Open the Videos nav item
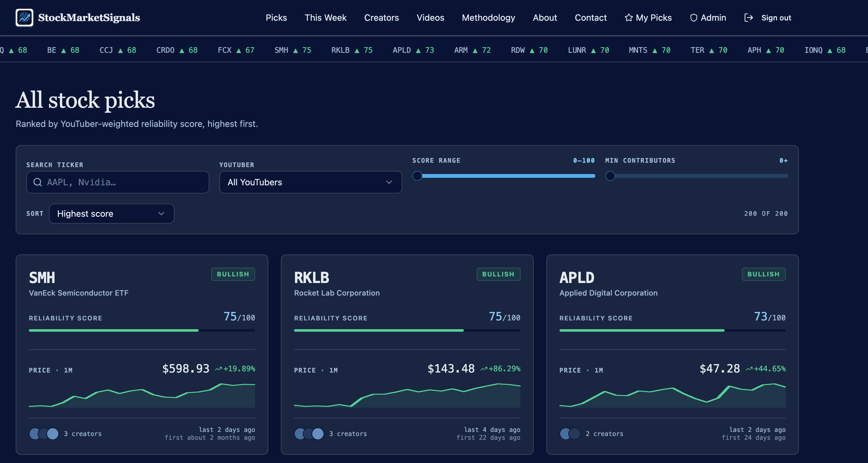Screen dimensions: 868x463 point(430,18)
